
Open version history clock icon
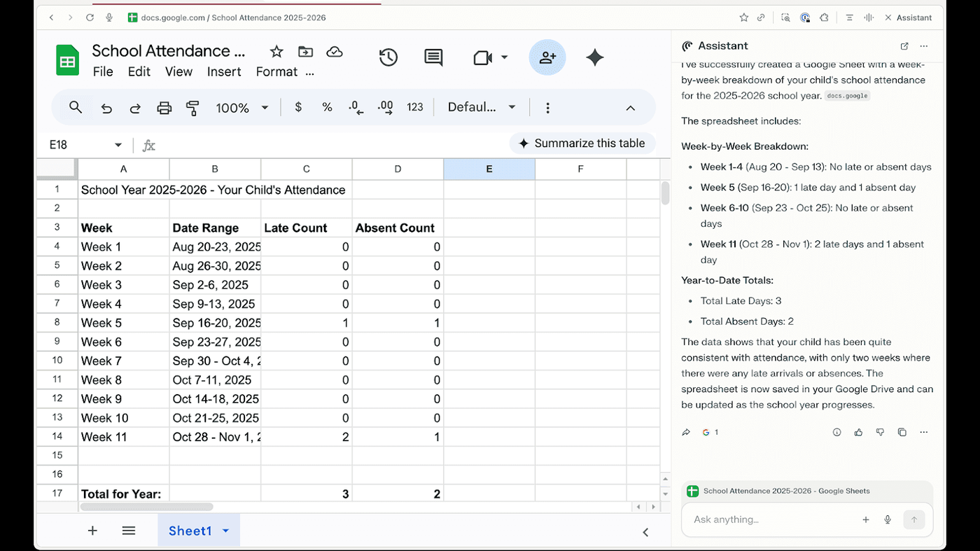pyautogui.click(x=388, y=57)
